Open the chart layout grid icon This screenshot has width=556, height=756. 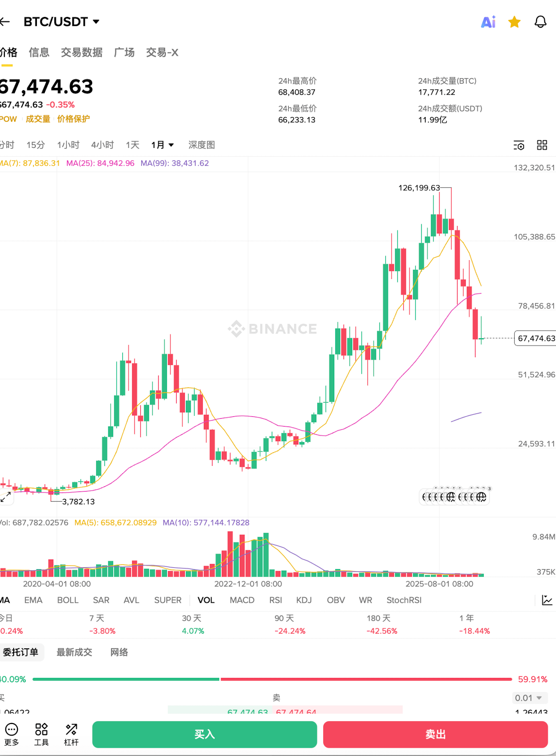tap(542, 145)
